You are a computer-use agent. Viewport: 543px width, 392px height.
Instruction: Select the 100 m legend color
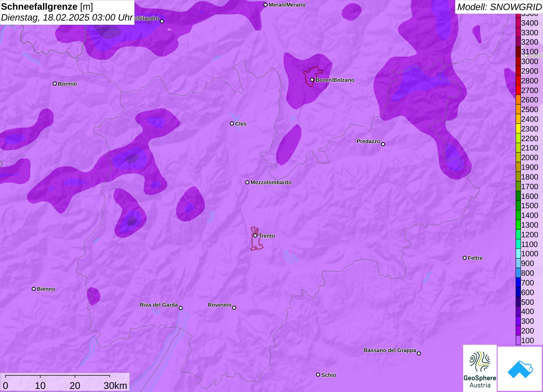[518, 340]
